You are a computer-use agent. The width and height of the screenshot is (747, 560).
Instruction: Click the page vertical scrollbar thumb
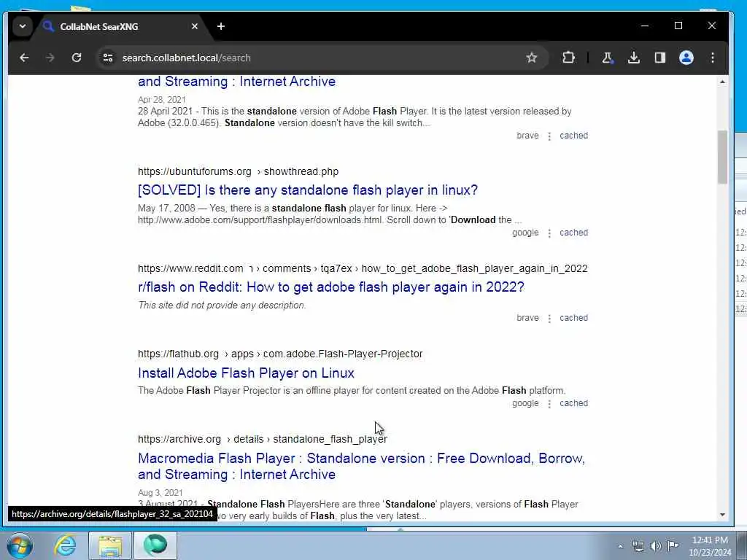click(x=723, y=157)
